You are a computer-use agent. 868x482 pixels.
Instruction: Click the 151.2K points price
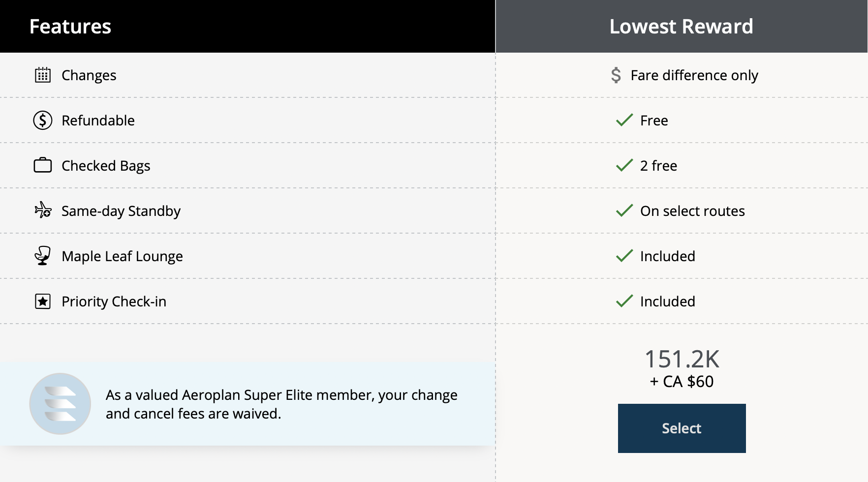(x=682, y=359)
